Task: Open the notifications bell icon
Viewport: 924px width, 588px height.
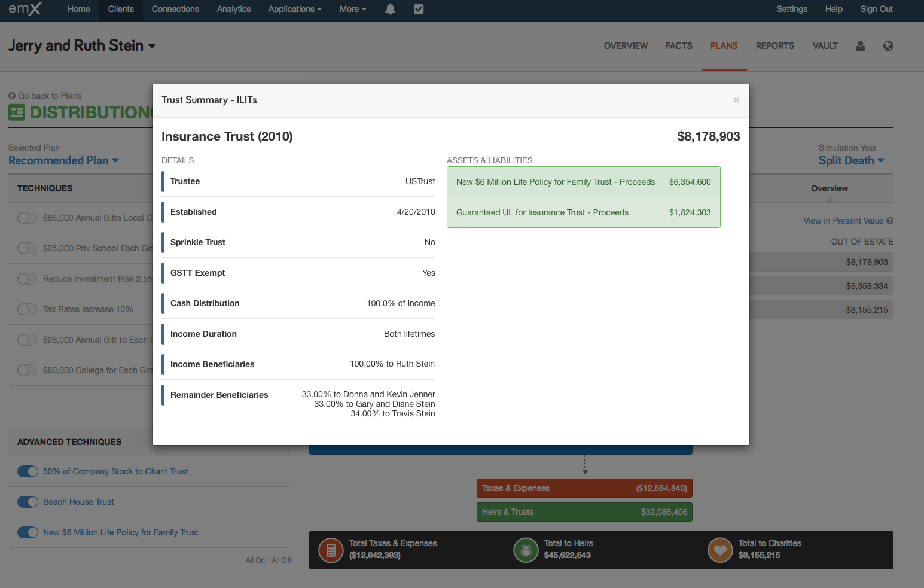Action: click(x=390, y=9)
